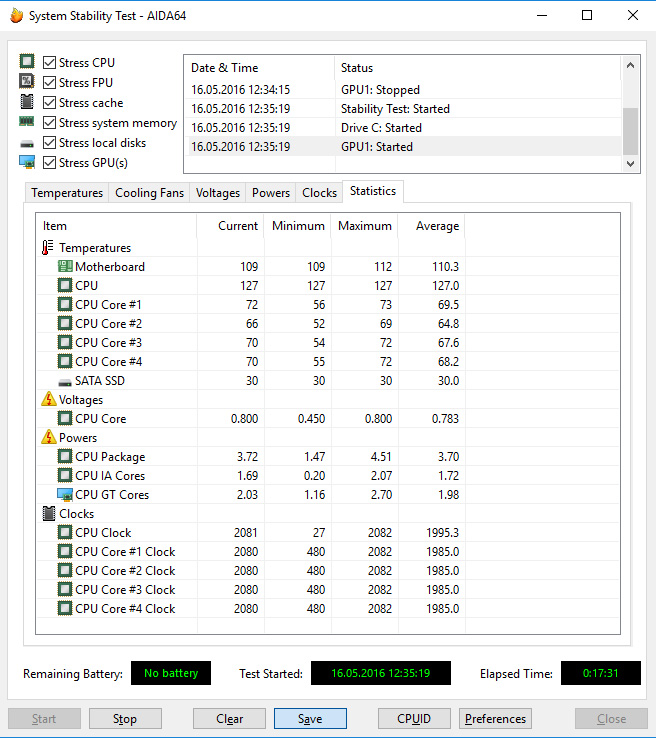The width and height of the screenshot is (656, 738).
Task: Click the warning icon of Voltages group
Action: (48, 399)
